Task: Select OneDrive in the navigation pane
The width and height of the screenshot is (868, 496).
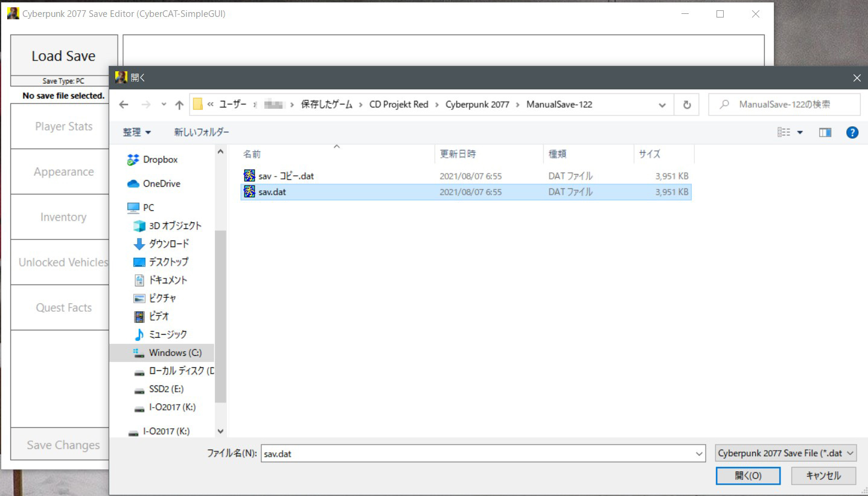Action: (161, 184)
